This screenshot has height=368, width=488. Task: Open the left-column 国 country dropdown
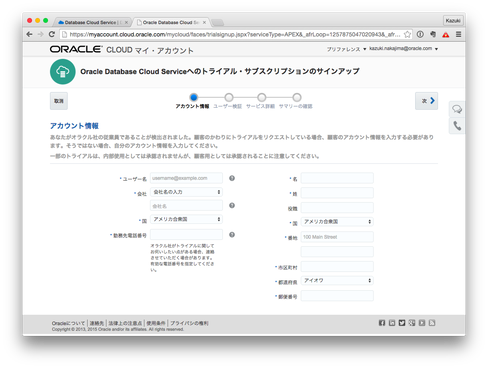click(186, 219)
